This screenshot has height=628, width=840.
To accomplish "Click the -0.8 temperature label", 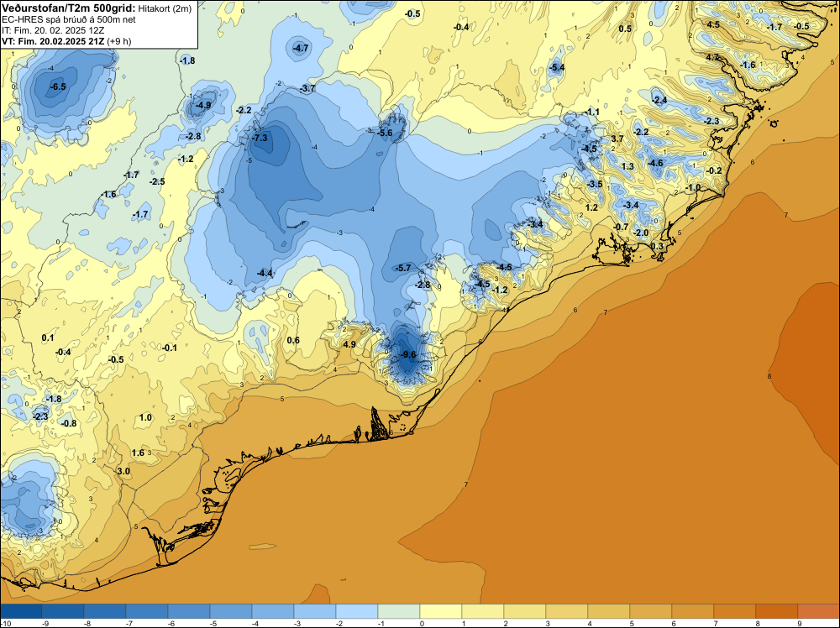I will [x=69, y=423].
